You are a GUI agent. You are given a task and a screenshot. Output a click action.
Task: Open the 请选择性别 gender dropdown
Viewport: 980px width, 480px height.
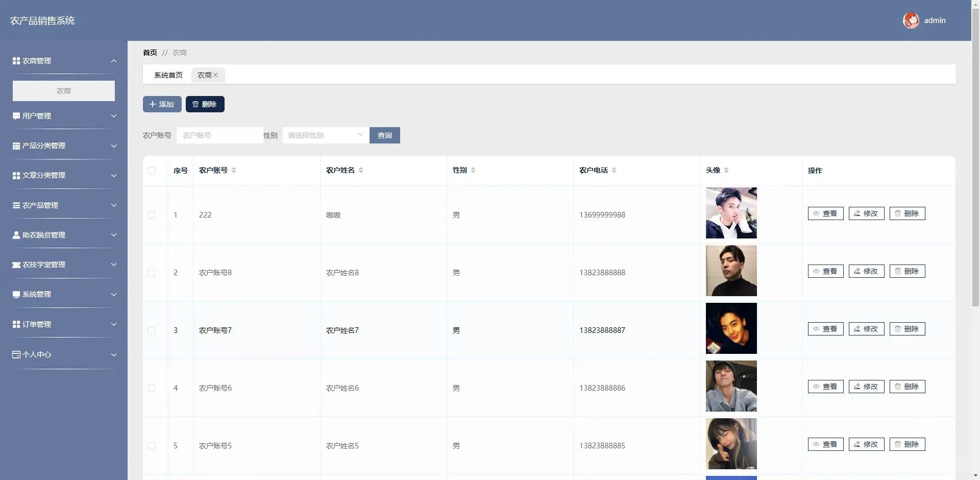325,135
